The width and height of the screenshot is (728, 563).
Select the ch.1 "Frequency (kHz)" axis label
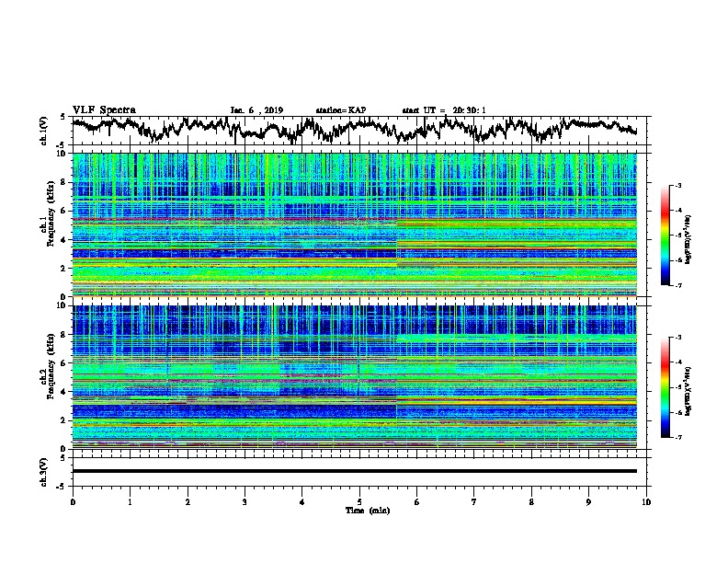51,214
